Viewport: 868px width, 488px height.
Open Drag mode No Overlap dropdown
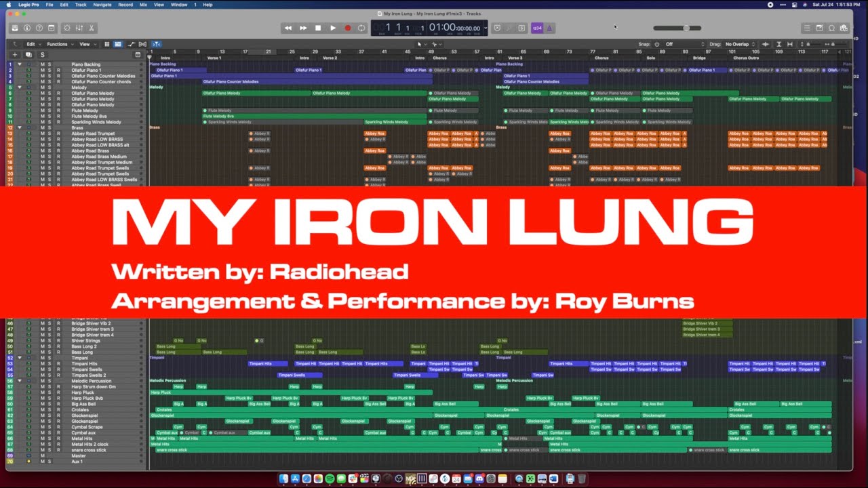(x=741, y=44)
